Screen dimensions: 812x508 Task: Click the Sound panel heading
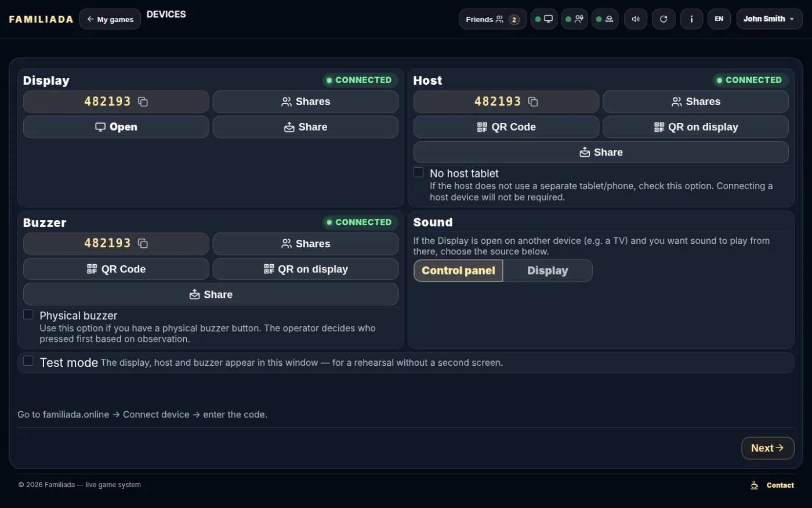tap(433, 222)
